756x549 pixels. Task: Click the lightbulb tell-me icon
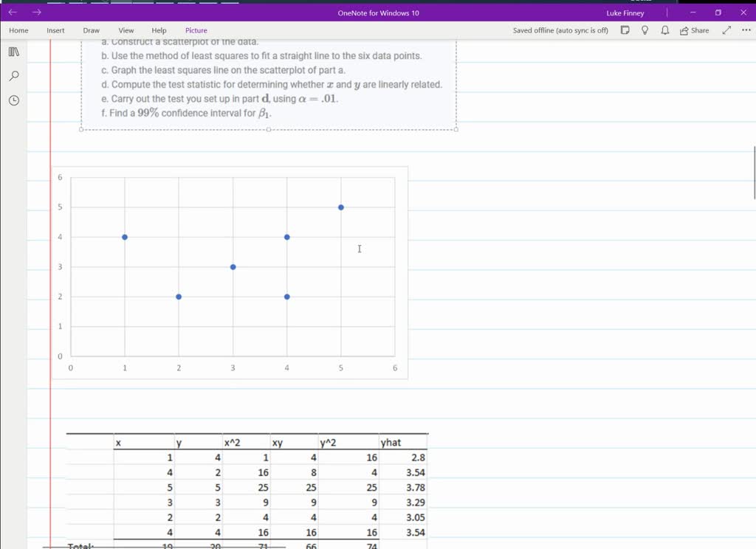point(645,30)
